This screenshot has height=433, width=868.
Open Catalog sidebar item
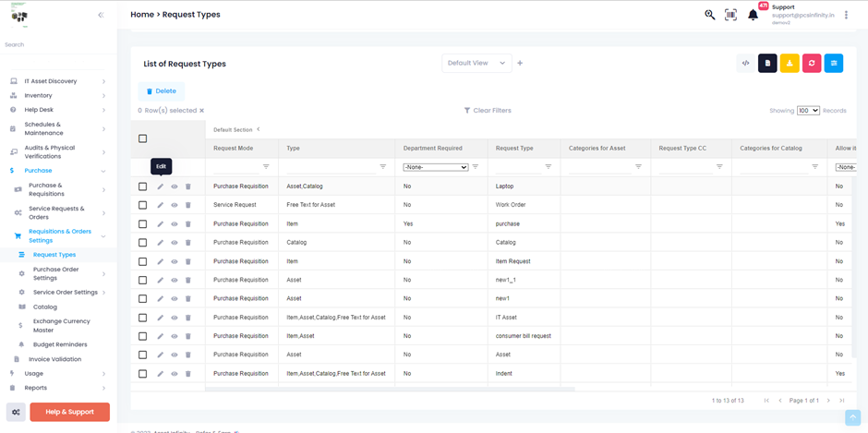[45, 307]
